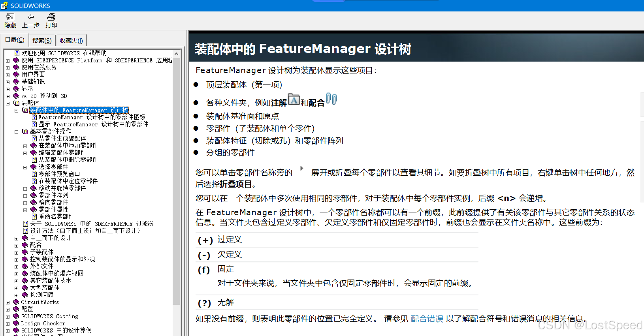Viewport: 644px width, 336px height.
Task: Expand the SOLIDWORKS 中的设计算例 node
Action: (x=8, y=331)
